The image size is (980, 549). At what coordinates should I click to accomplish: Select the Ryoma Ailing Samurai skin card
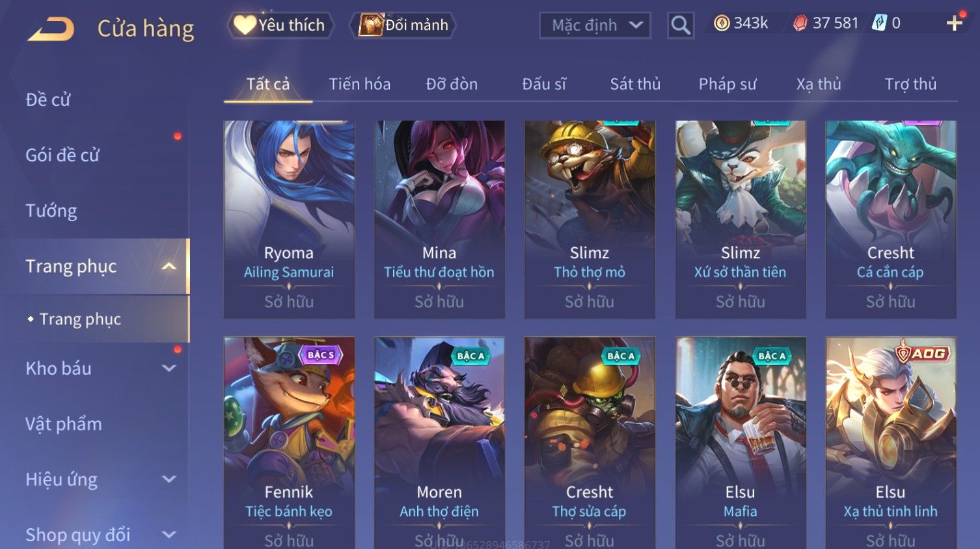289,219
